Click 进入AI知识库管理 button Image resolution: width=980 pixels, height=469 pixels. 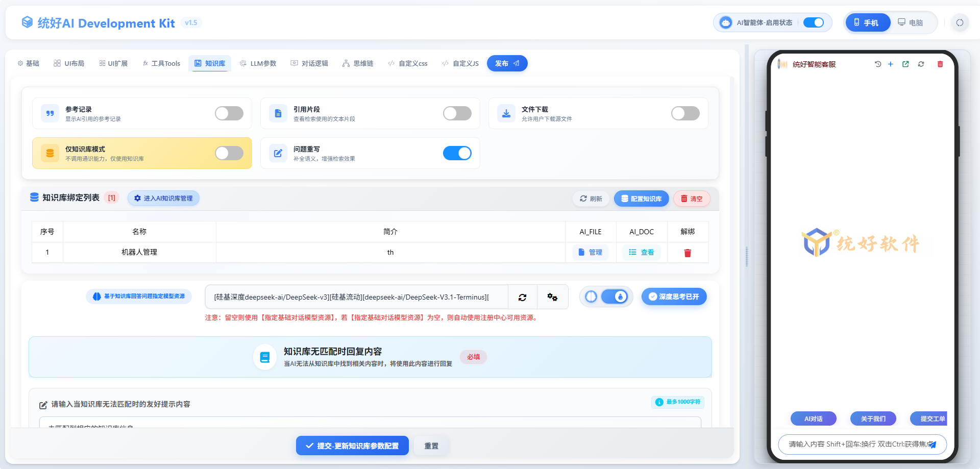(x=163, y=198)
